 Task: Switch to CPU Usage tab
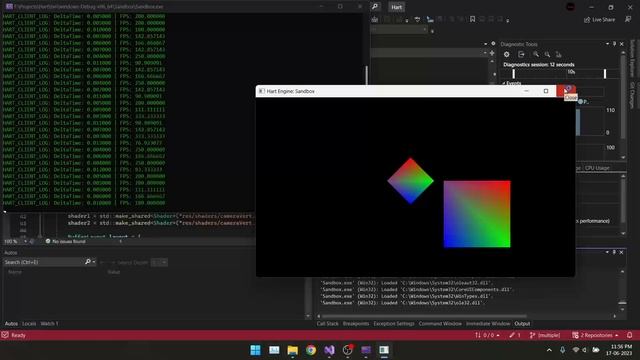pyautogui.click(x=597, y=168)
